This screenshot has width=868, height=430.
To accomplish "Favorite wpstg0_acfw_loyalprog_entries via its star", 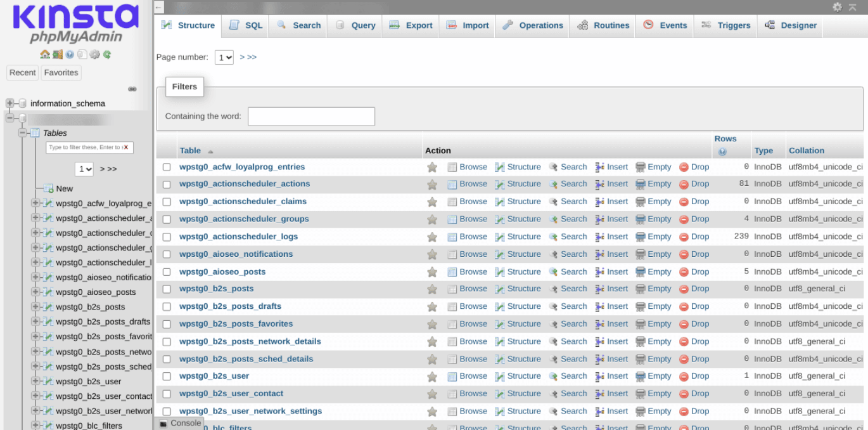I will [x=432, y=167].
